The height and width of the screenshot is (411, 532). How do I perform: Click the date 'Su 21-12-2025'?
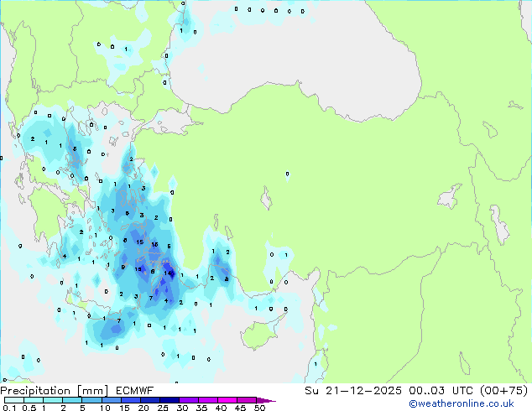click(353, 391)
